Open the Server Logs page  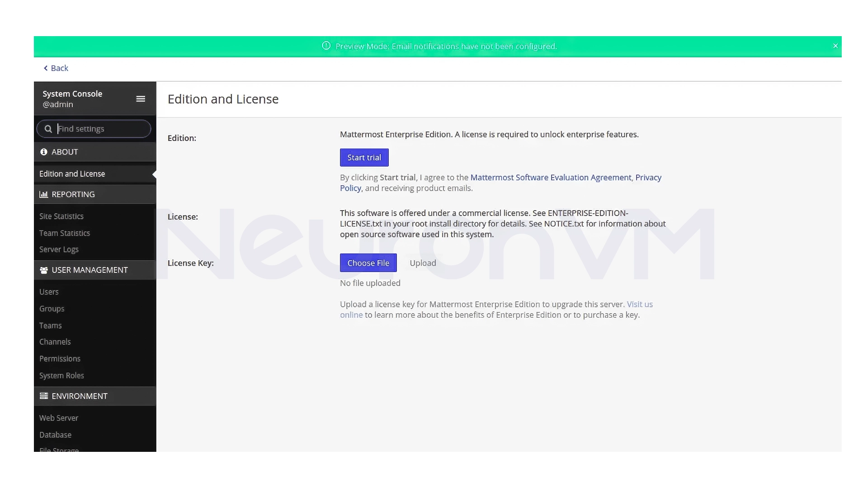pyautogui.click(x=59, y=249)
